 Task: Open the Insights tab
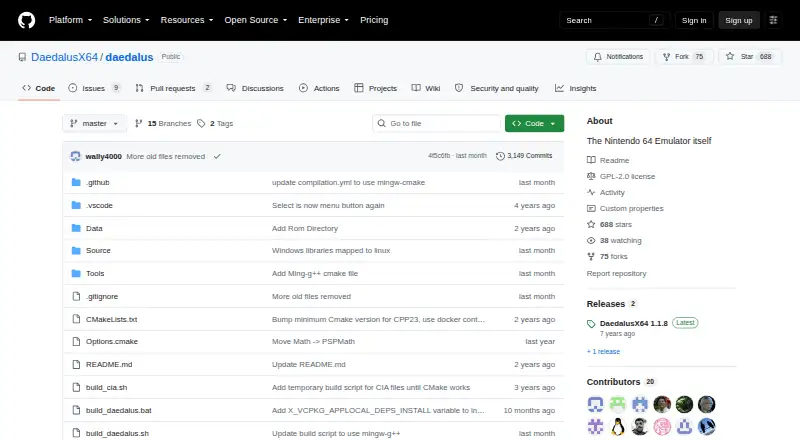[x=576, y=88]
